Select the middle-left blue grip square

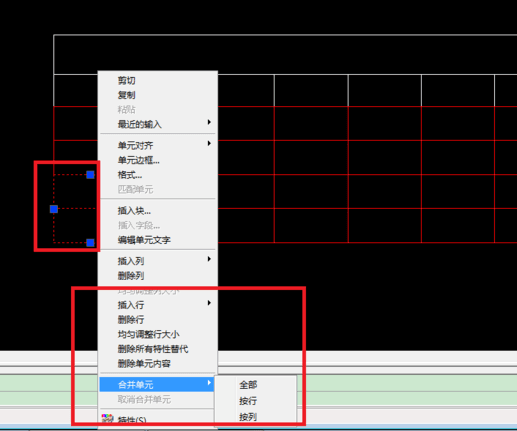click(54, 209)
